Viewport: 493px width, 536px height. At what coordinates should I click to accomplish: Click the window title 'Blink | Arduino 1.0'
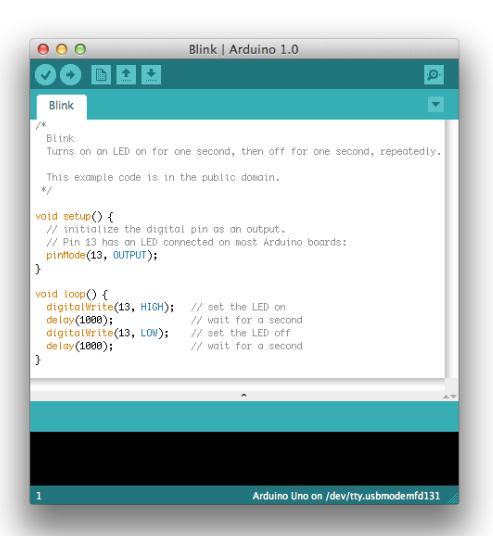point(244,50)
